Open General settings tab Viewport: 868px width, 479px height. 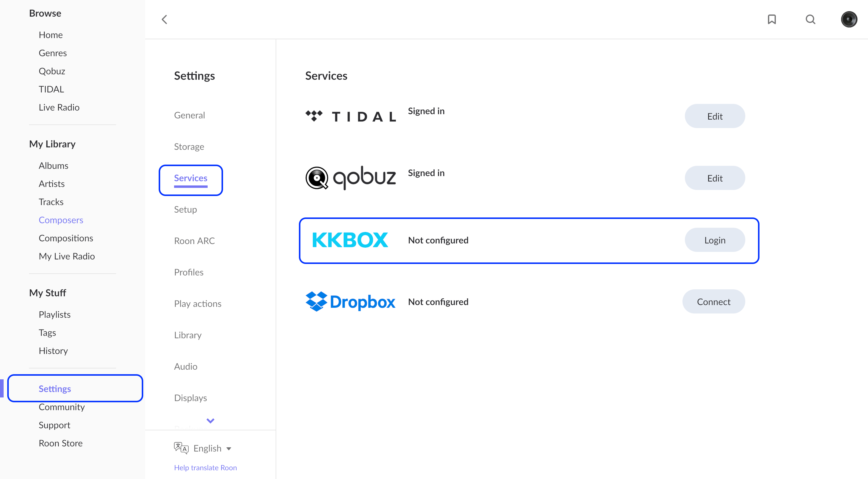pyautogui.click(x=189, y=115)
